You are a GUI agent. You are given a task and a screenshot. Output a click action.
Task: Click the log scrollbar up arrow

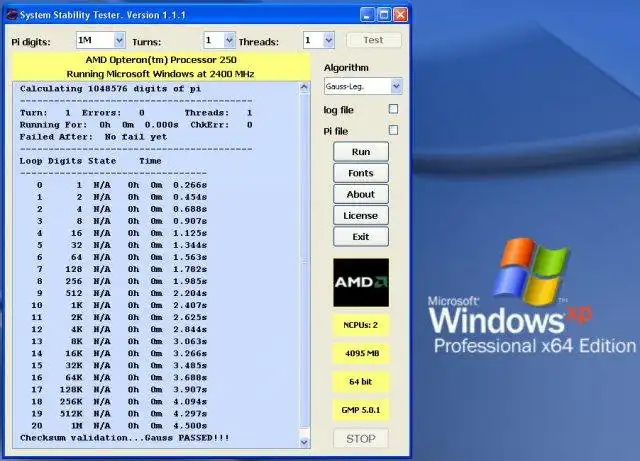pyautogui.click(x=304, y=87)
